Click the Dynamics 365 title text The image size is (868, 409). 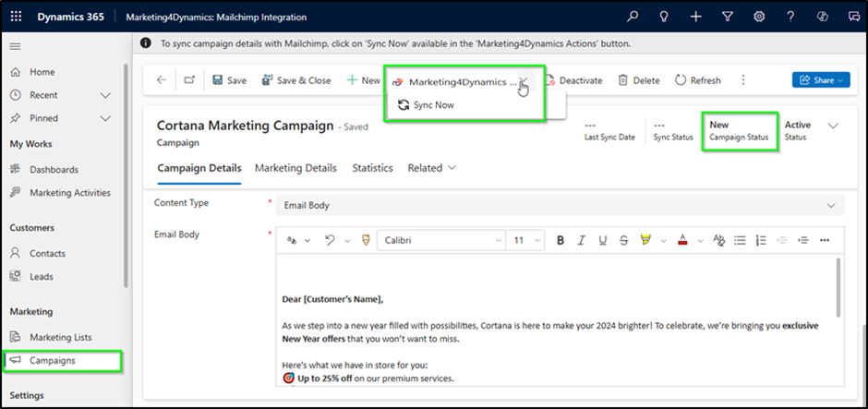[x=70, y=17]
